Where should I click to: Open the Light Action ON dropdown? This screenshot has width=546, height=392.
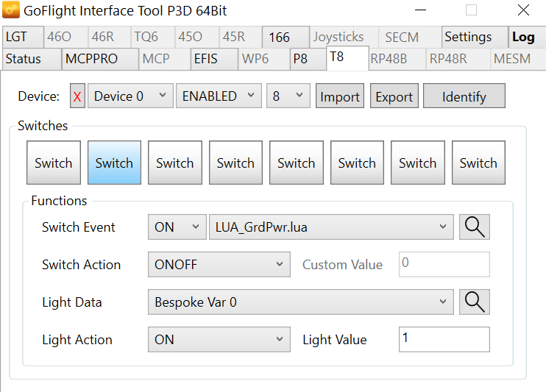[219, 339]
